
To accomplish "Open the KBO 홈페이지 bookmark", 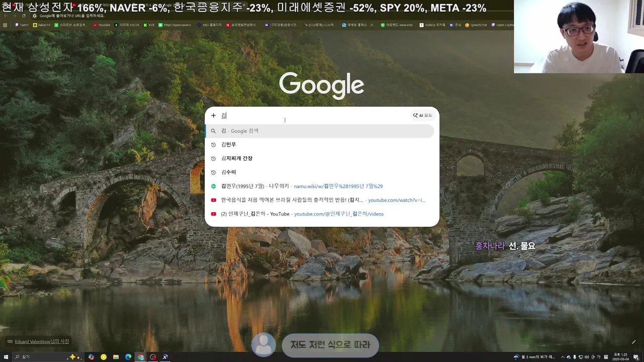I will (x=209, y=25).
